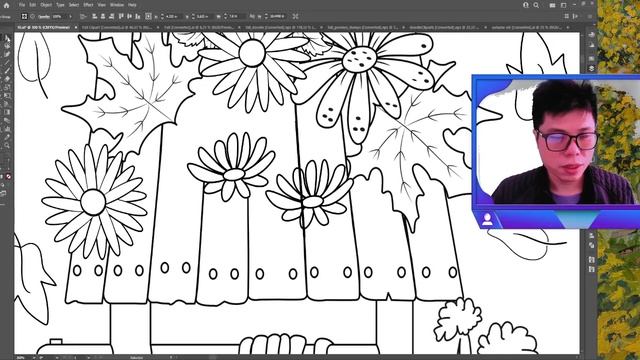
Task: Click Horizontal Align Center icon
Action: coord(103,16)
